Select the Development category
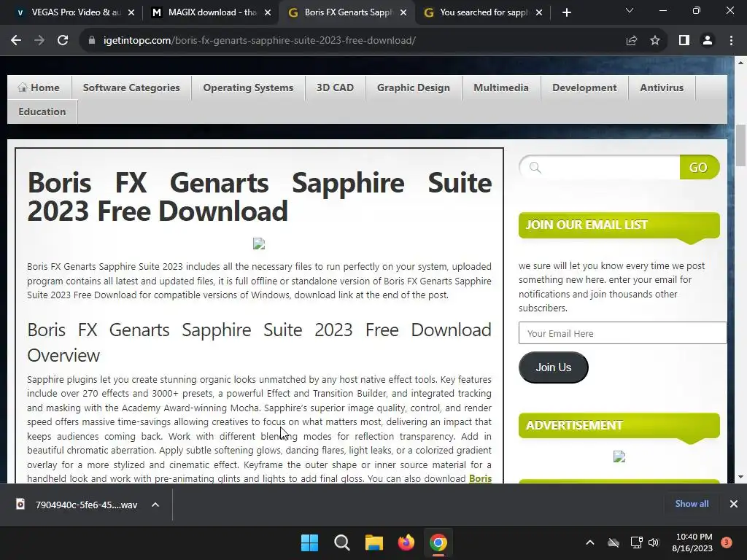Image resolution: width=747 pixels, height=560 pixels. [584, 87]
